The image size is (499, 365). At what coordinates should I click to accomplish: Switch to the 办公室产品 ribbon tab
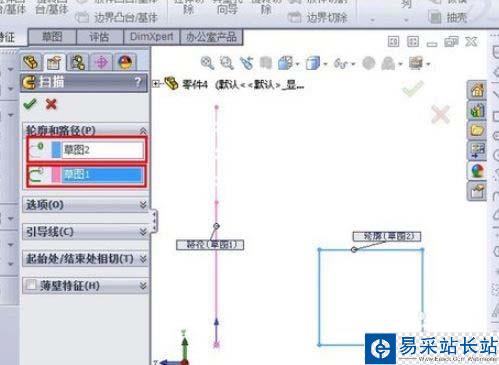tap(211, 37)
